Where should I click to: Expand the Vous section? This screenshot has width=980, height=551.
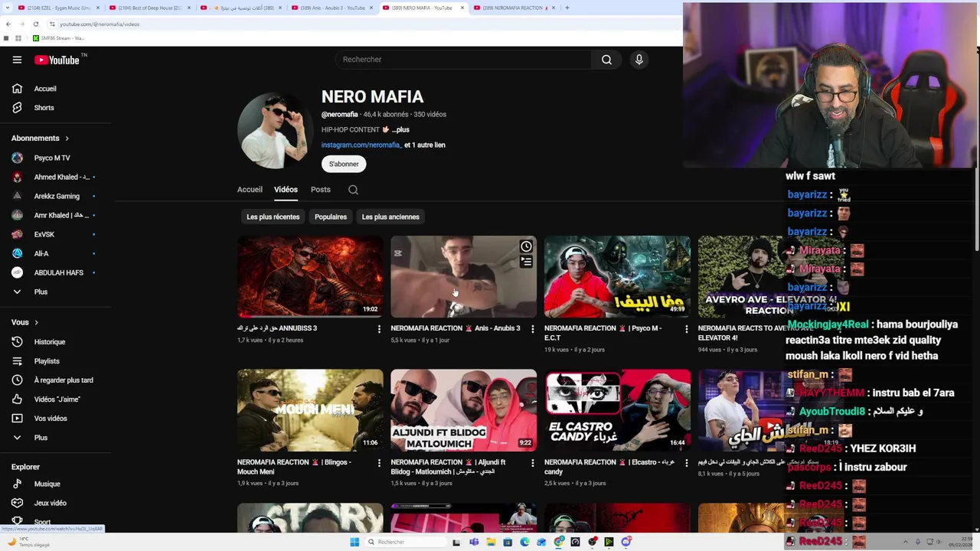click(x=24, y=322)
